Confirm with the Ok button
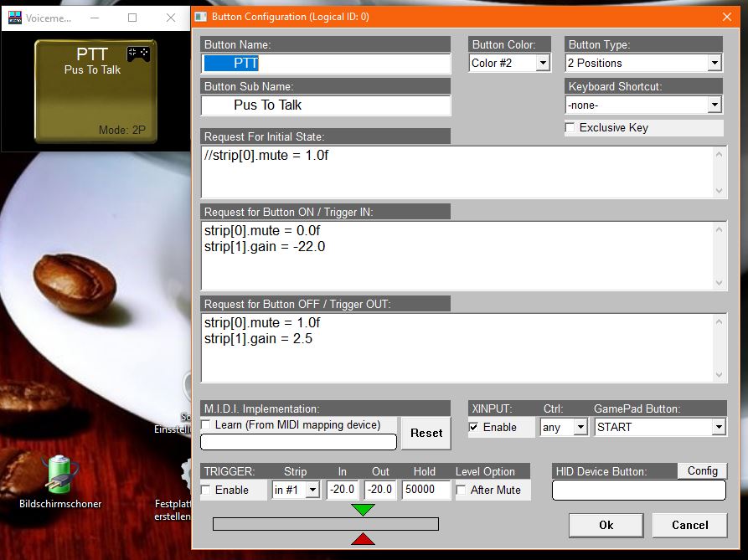This screenshot has width=748, height=560. tap(606, 525)
